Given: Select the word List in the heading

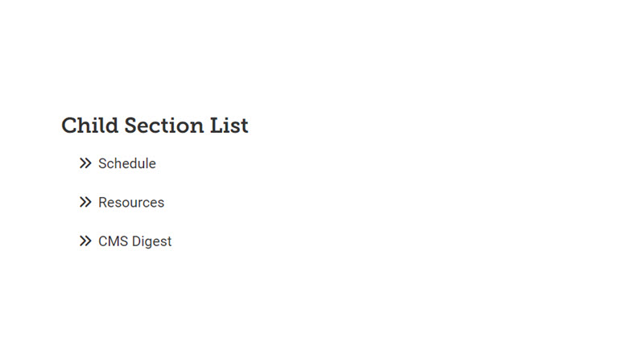Looking at the screenshot, I should pyautogui.click(x=229, y=125).
